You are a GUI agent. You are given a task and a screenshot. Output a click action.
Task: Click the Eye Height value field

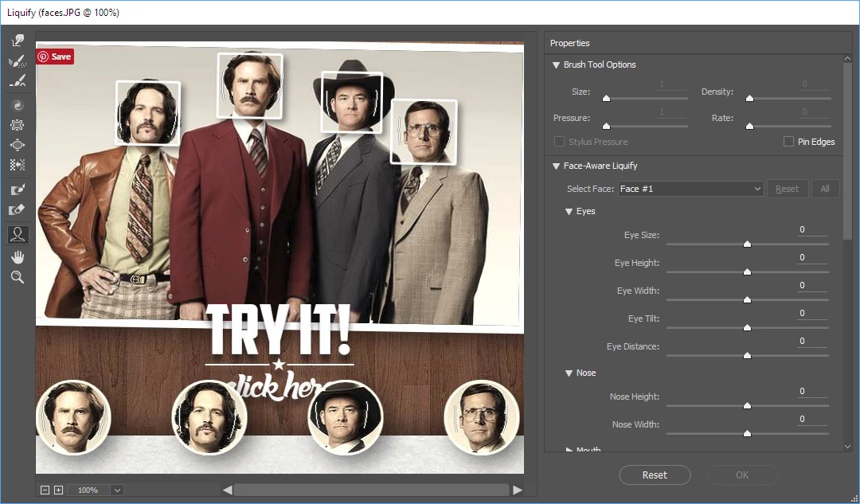[812, 258]
